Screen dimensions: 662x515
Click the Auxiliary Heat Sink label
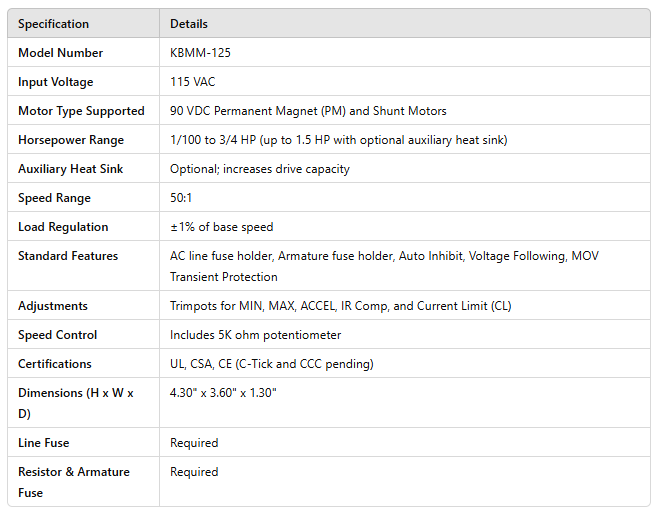[x=70, y=169]
